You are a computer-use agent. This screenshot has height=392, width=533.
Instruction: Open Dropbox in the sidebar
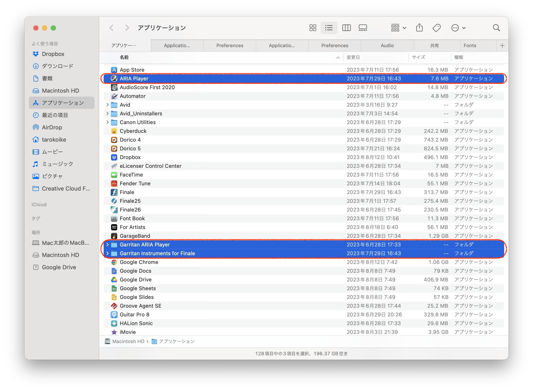[61, 54]
